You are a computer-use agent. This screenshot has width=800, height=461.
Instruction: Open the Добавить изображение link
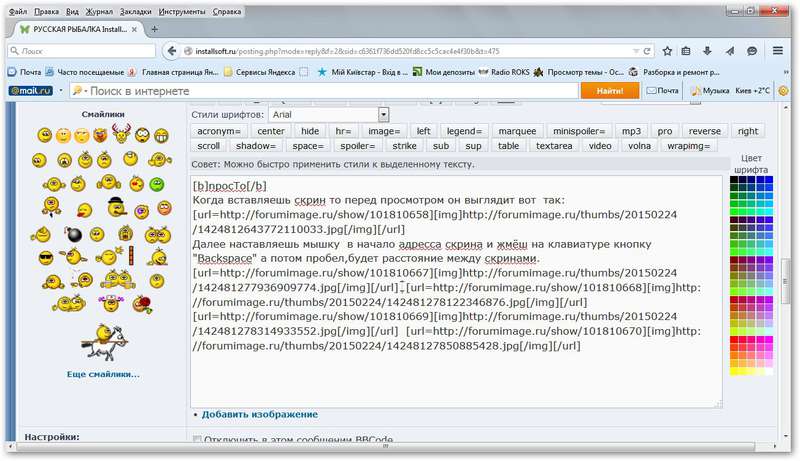tap(260, 415)
